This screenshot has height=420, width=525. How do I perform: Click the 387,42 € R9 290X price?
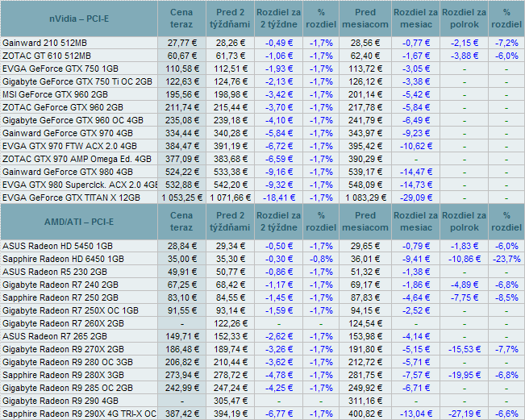point(182,414)
